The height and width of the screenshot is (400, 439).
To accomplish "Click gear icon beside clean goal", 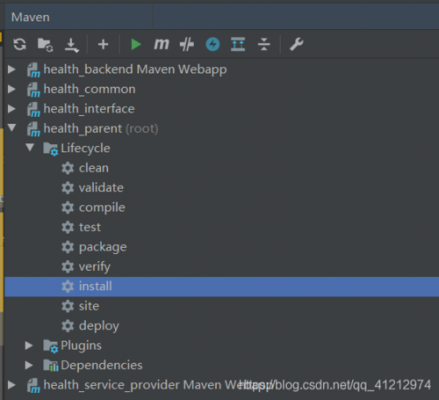I will tap(68, 168).
